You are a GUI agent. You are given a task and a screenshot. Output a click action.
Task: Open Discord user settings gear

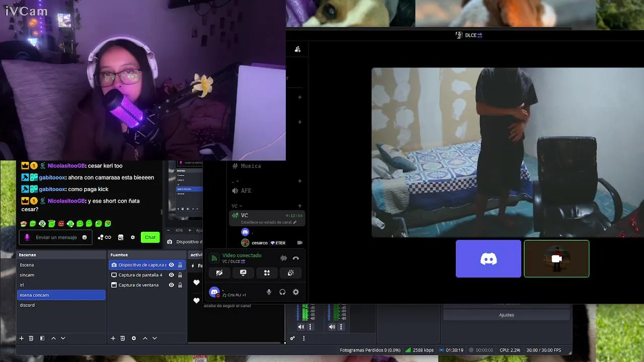(x=296, y=292)
